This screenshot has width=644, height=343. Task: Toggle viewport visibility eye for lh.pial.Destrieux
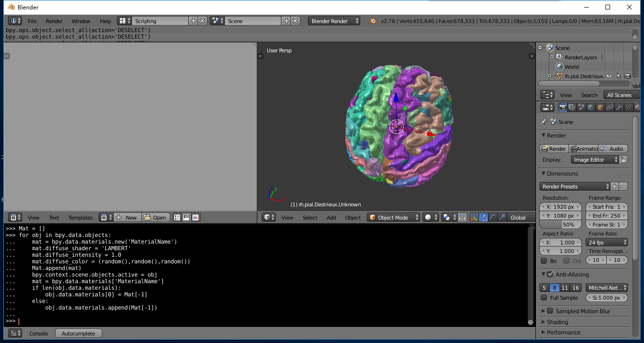tap(609, 76)
